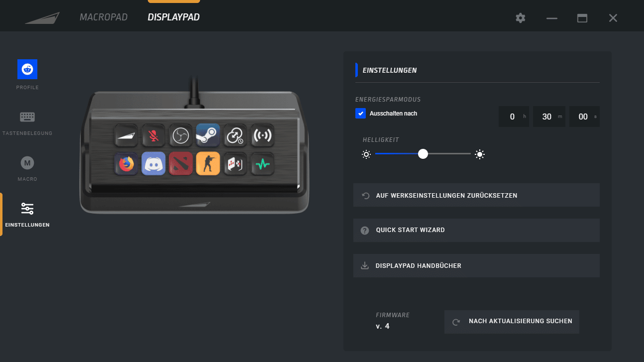
Task: Open the settings gear in the title bar
Action: [521, 18]
